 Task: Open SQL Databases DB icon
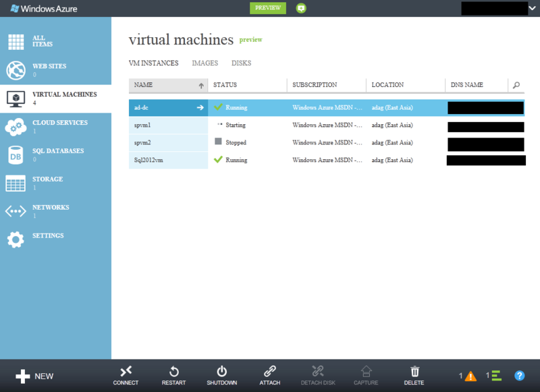pyautogui.click(x=16, y=155)
